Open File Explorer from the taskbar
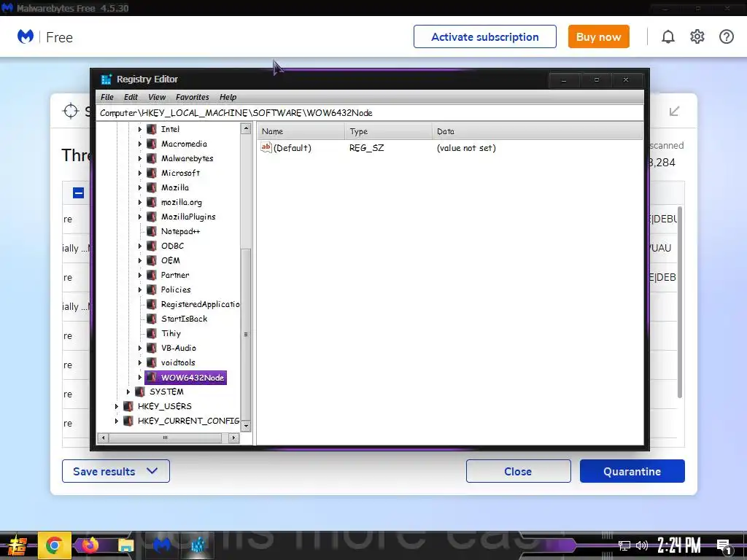Viewport: 747px width, 560px height. point(125,545)
